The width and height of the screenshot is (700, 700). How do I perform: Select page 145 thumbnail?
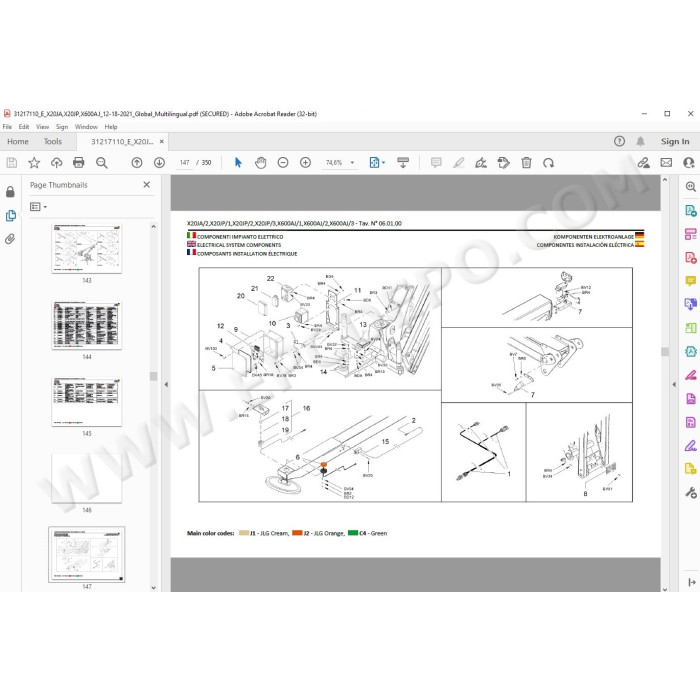(87, 402)
